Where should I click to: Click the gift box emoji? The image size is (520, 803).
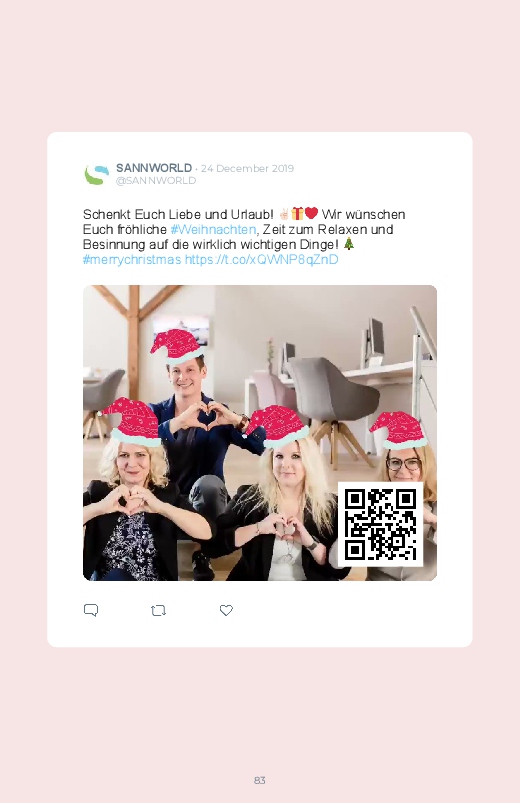(x=298, y=213)
